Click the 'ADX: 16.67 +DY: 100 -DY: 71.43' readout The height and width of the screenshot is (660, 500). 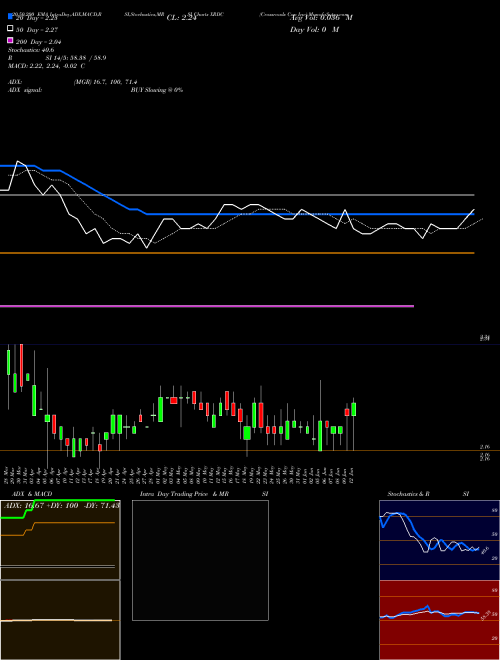click(x=62, y=505)
